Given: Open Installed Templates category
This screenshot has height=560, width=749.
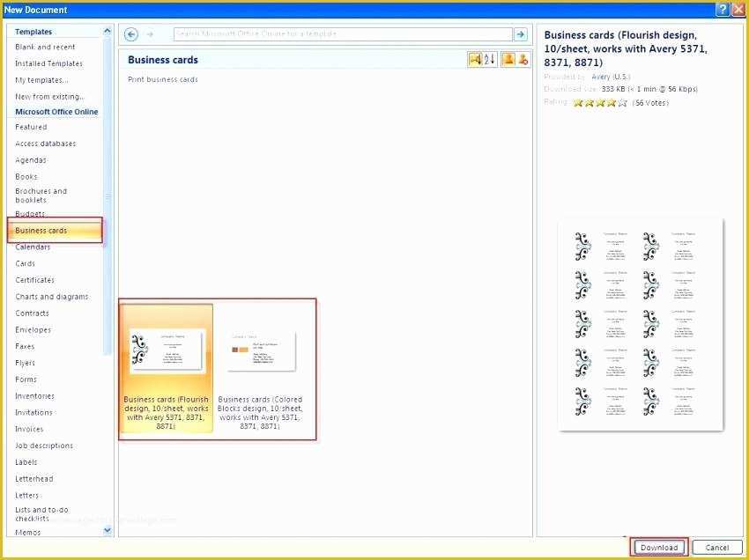Looking at the screenshot, I should click(x=48, y=63).
